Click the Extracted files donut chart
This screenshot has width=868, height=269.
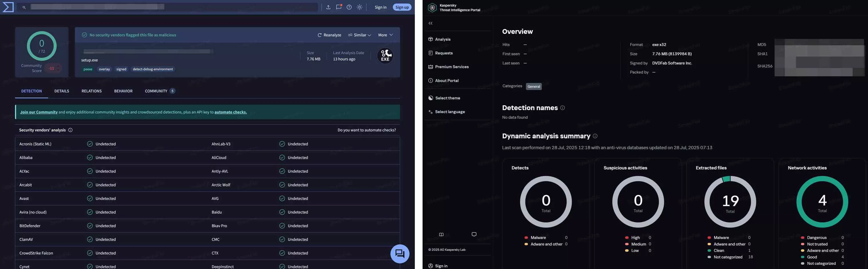tap(730, 202)
